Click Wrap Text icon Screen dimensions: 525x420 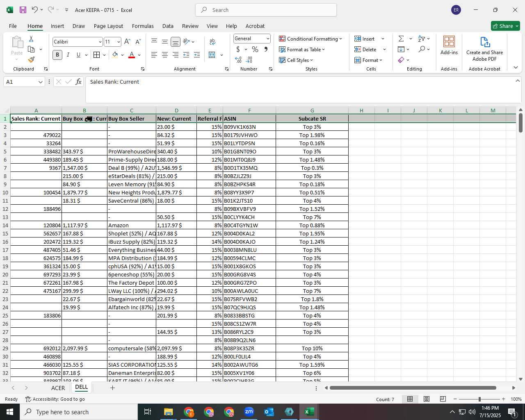pos(212,41)
